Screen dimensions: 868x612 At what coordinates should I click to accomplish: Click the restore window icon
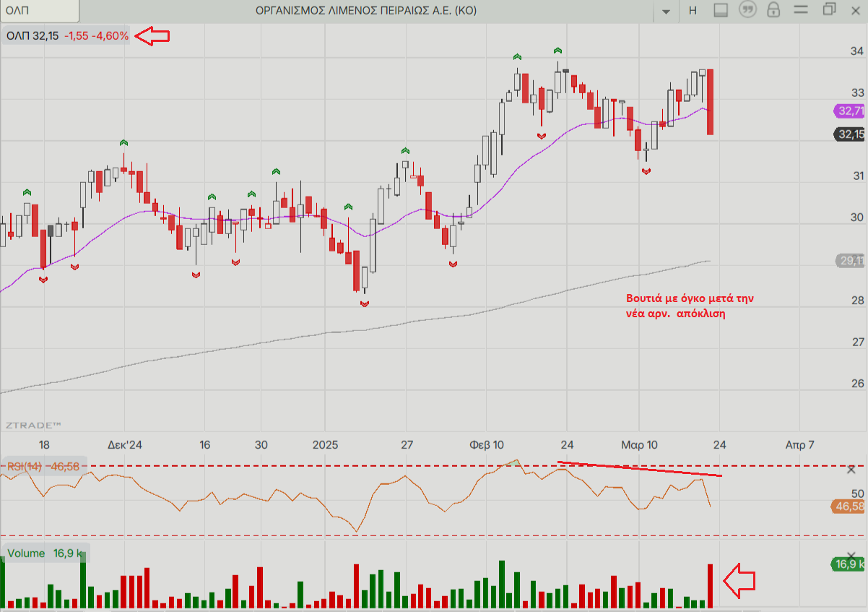(829, 9)
